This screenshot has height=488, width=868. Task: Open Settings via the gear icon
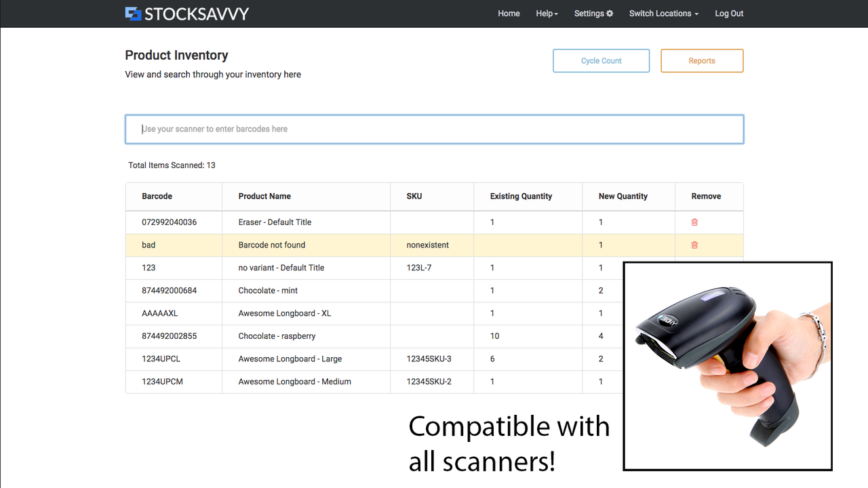pos(610,13)
